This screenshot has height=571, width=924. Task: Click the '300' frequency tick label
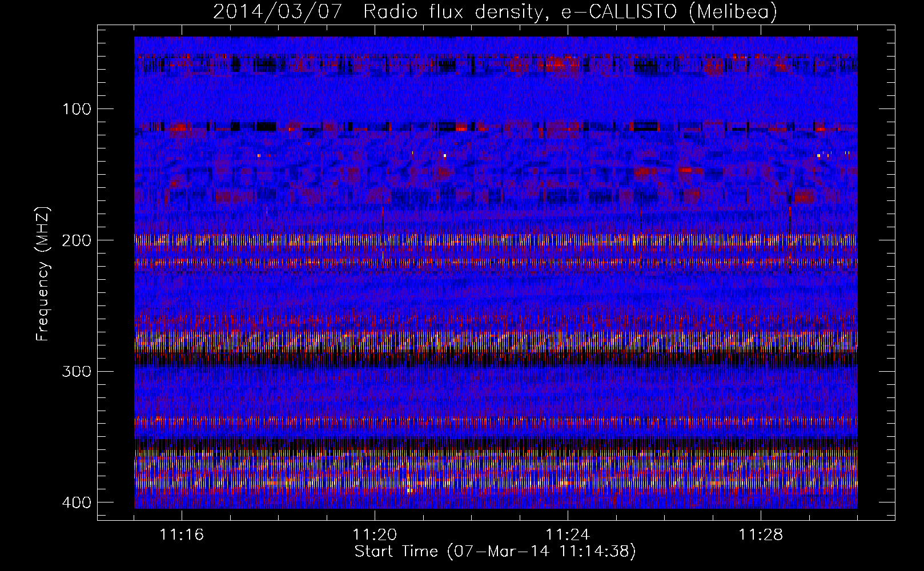pos(77,372)
